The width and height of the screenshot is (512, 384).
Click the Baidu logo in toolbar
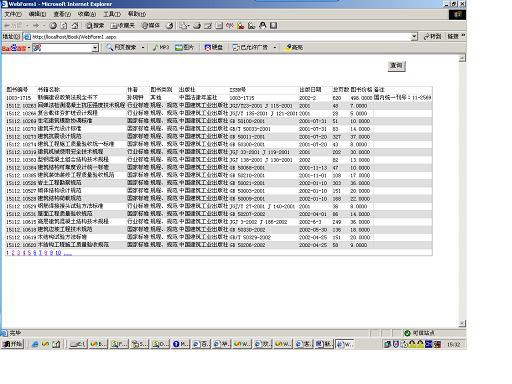pyautogui.click(x=14, y=48)
